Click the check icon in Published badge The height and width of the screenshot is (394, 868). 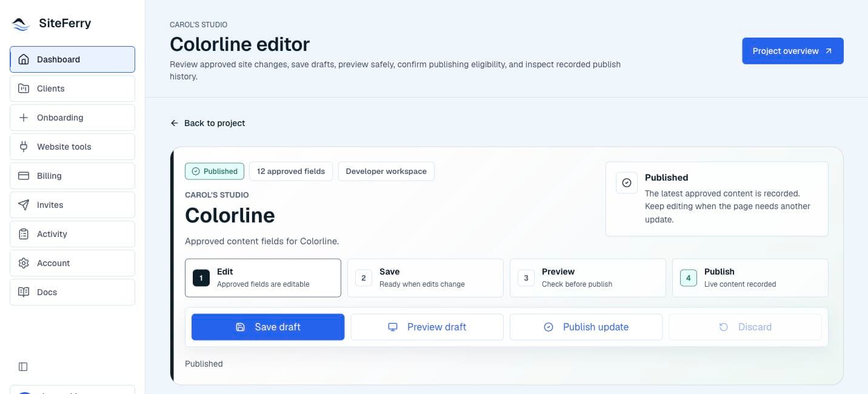pyautogui.click(x=195, y=172)
